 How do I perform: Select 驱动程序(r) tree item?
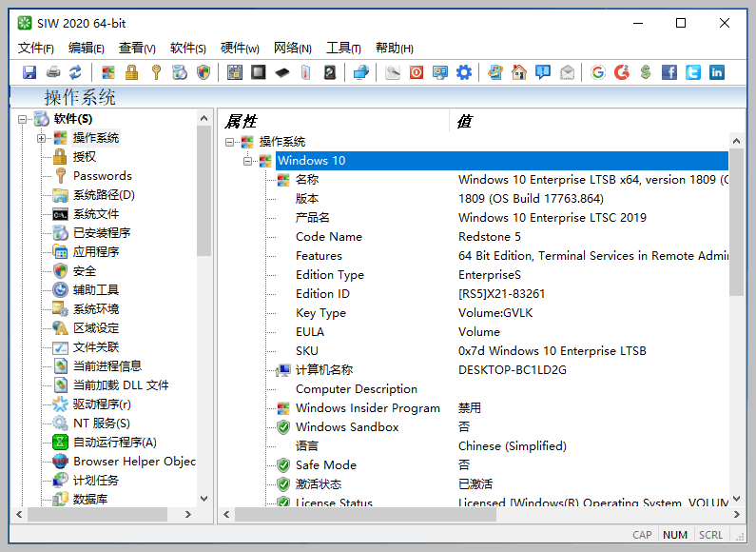click(102, 404)
